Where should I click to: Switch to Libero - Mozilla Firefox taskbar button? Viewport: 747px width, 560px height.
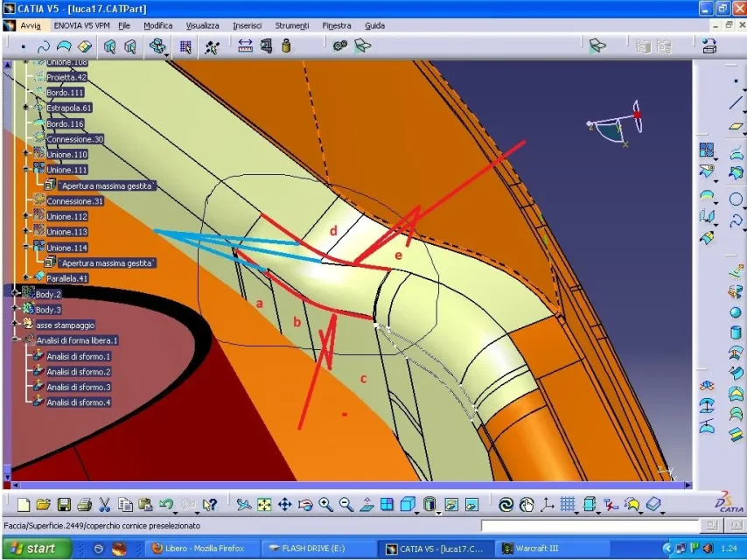pos(204,549)
